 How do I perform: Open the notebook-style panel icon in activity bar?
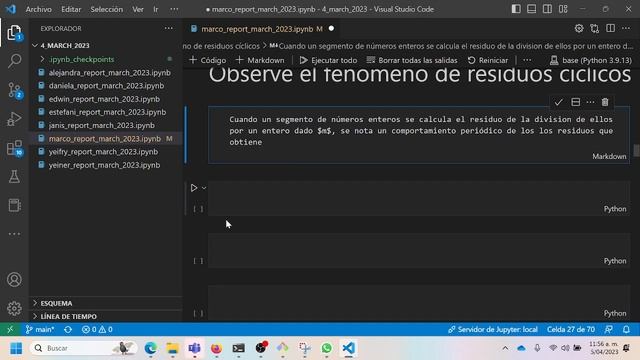point(14,205)
